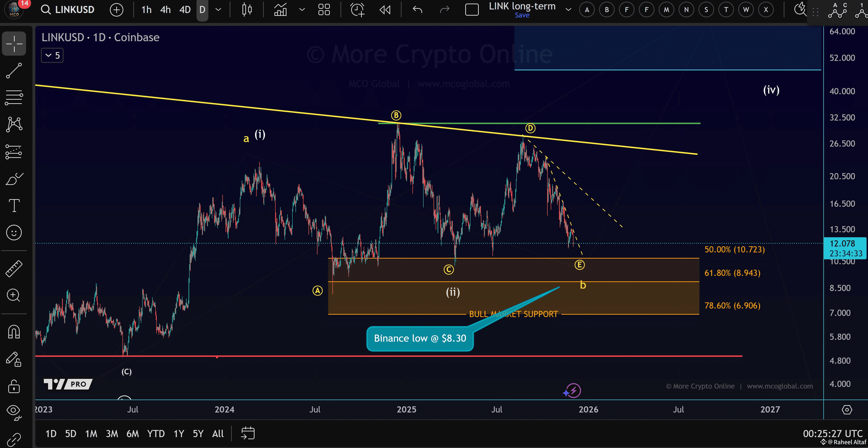Select the text annotation tool
The width and height of the screenshot is (868, 448).
click(14, 205)
